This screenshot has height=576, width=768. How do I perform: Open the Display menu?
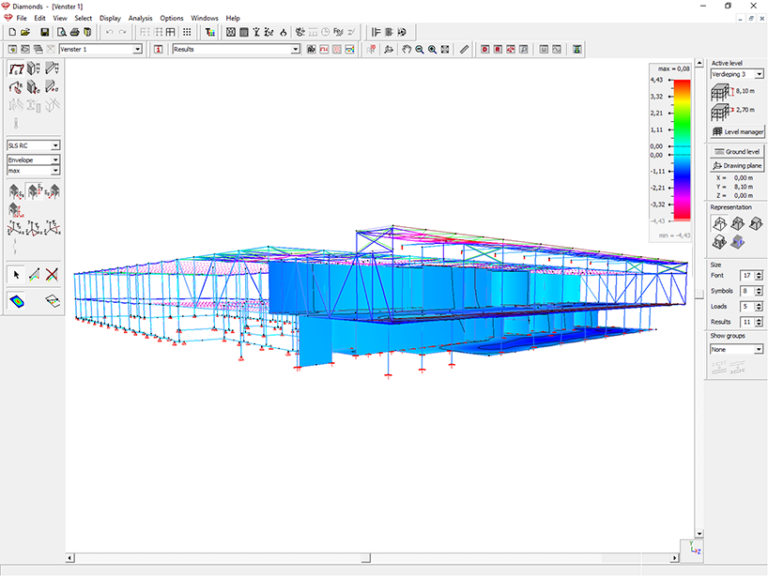coord(110,18)
